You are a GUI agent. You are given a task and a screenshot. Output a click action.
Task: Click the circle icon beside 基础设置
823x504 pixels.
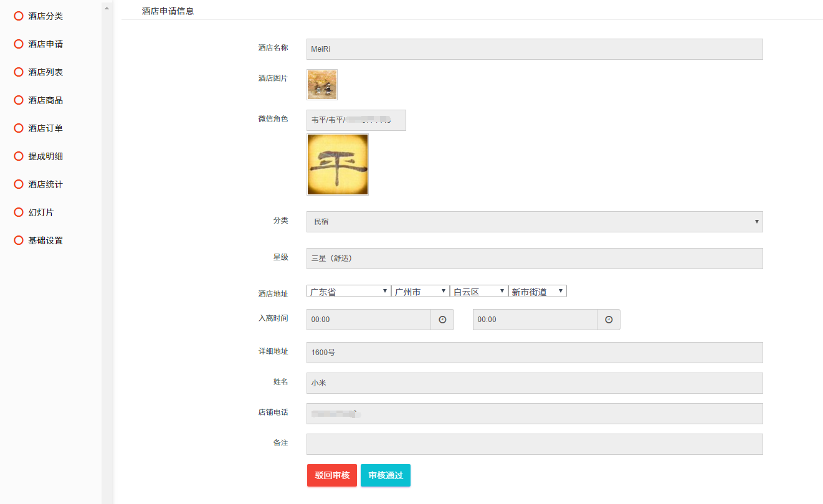[x=19, y=240]
